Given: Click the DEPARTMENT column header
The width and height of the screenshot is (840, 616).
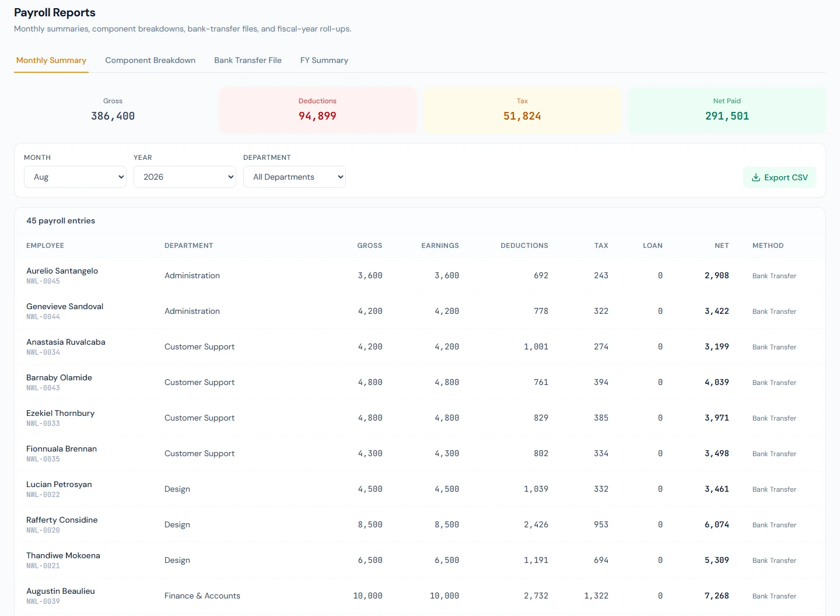Looking at the screenshot, I should click(189, 246).
